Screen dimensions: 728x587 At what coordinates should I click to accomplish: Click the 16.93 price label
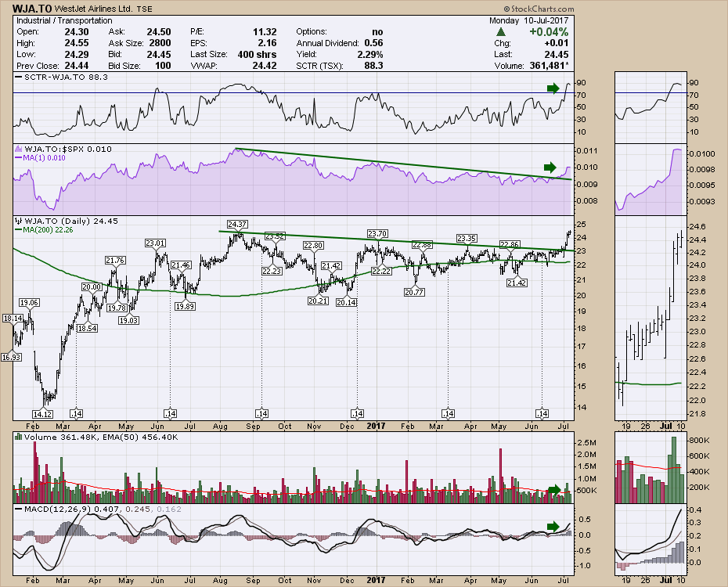[x=11, y=357]
